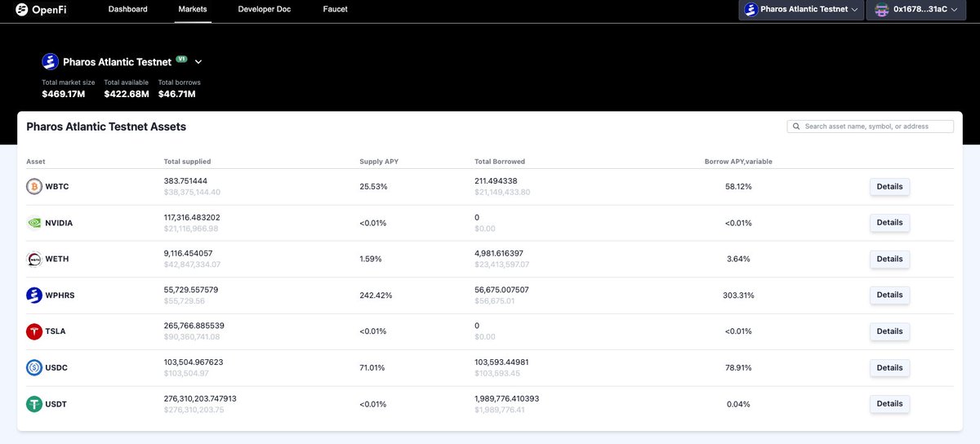Go to the Dashboard tab
The height and width of the screenshot is (444, 980).
click(x=128, y=9)
